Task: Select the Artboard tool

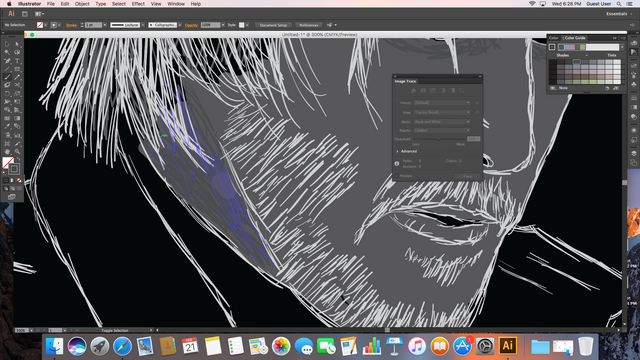Action: coord(7,143)
